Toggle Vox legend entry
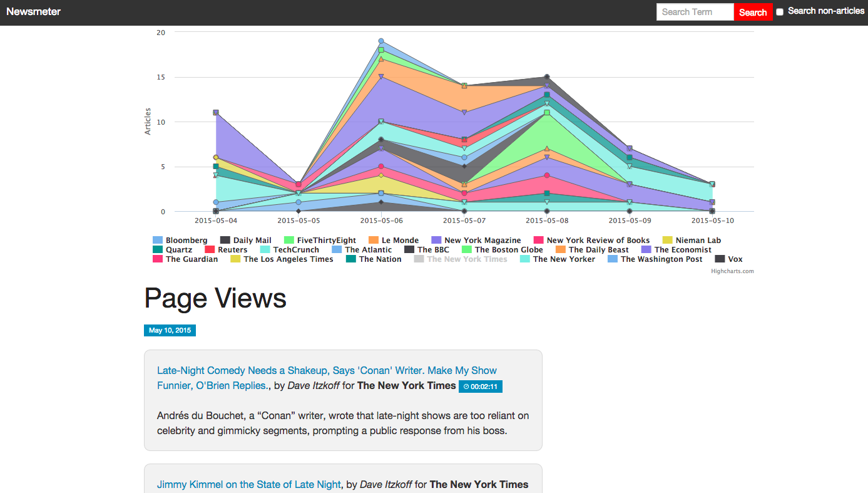The width and height of the screenshot is (868, 493). (x=729, y=259)
